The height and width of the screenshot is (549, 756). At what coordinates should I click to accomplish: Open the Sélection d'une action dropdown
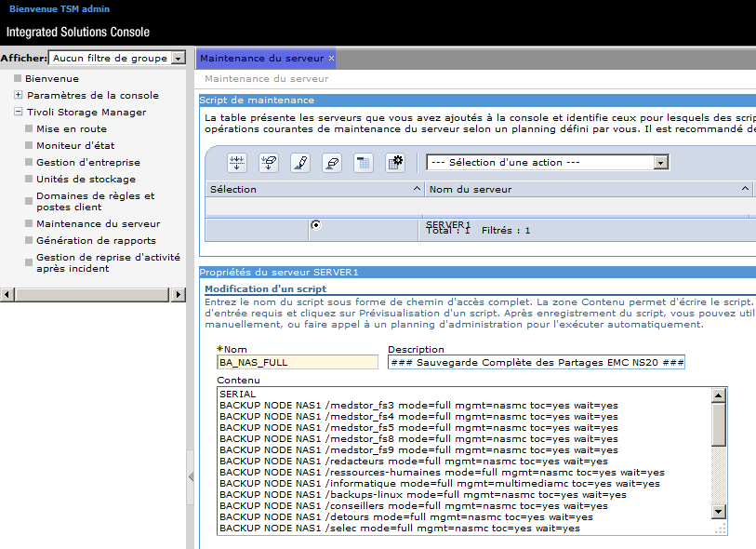coord(661,163)
